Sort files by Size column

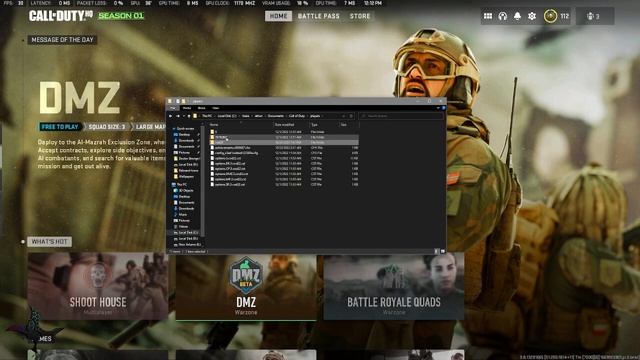pos(349,124)
